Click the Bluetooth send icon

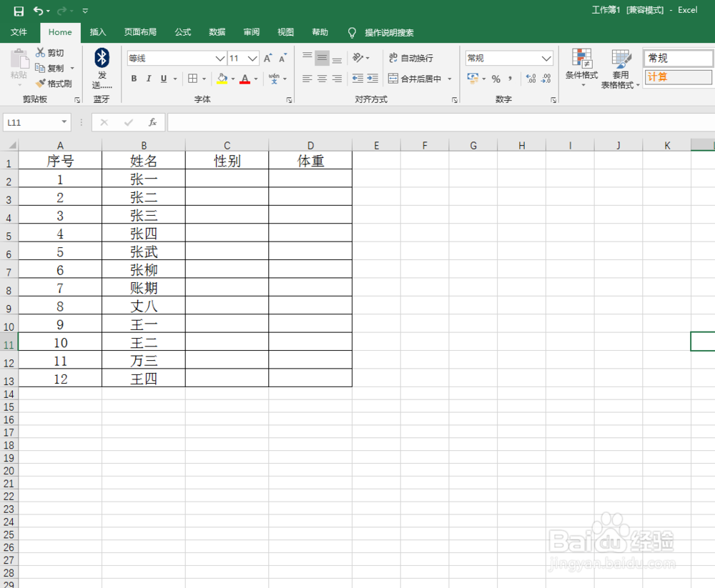coord(102,58)
